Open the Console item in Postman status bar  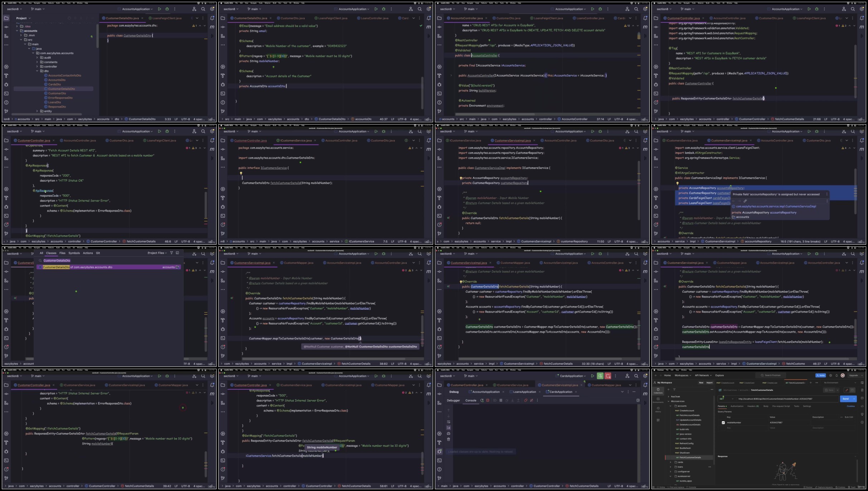click(x=690, y=487)
